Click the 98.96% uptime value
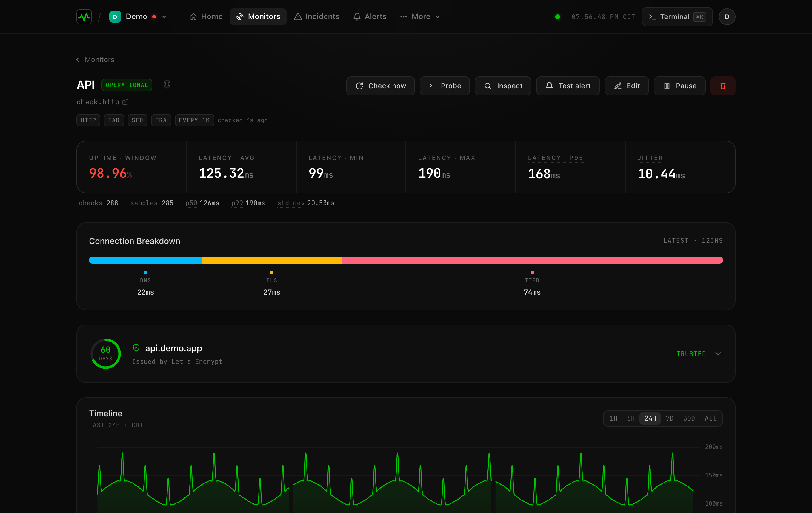Viewport: 812px width, 513px height. 110,174
